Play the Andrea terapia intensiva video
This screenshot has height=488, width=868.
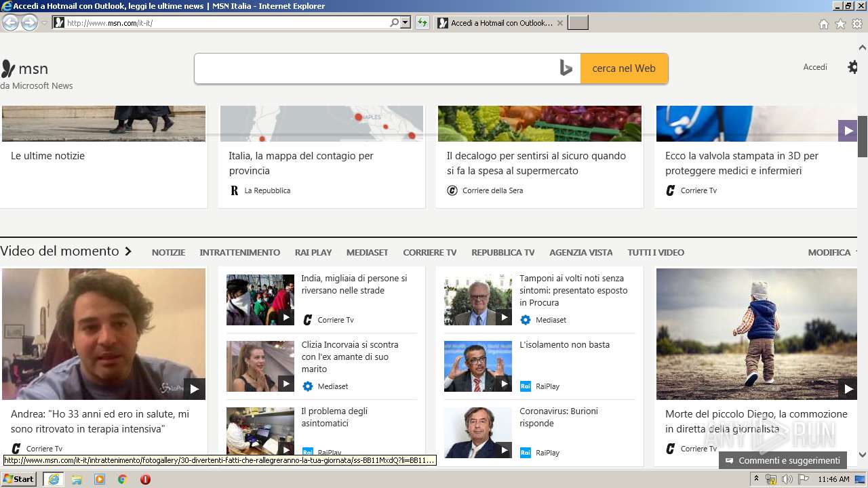point(104,334)
